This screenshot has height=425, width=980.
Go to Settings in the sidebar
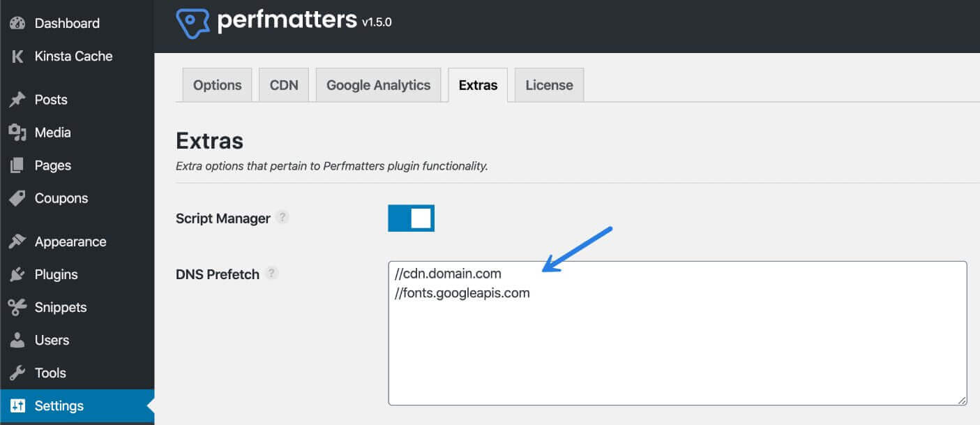pyautogui.click(x=59, y=405)
